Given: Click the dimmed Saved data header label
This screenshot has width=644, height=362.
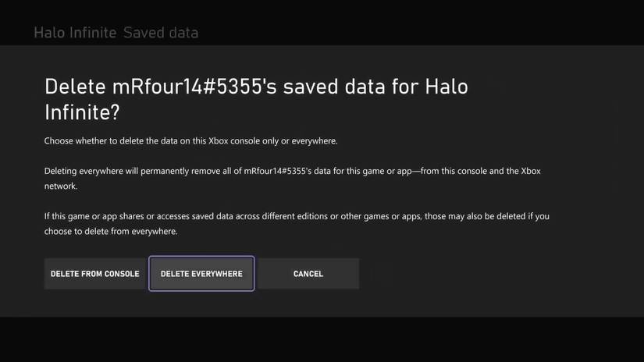Looking at the screenshot, I should coord(161,33).
